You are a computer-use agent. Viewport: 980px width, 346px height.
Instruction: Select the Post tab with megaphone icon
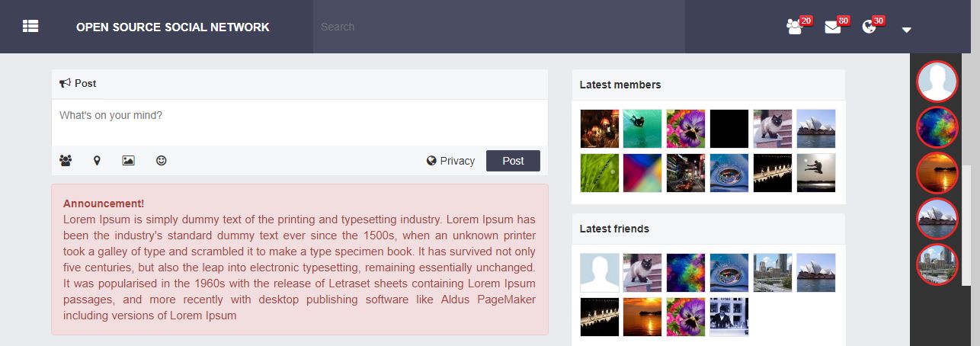click(x=78, y=84)
